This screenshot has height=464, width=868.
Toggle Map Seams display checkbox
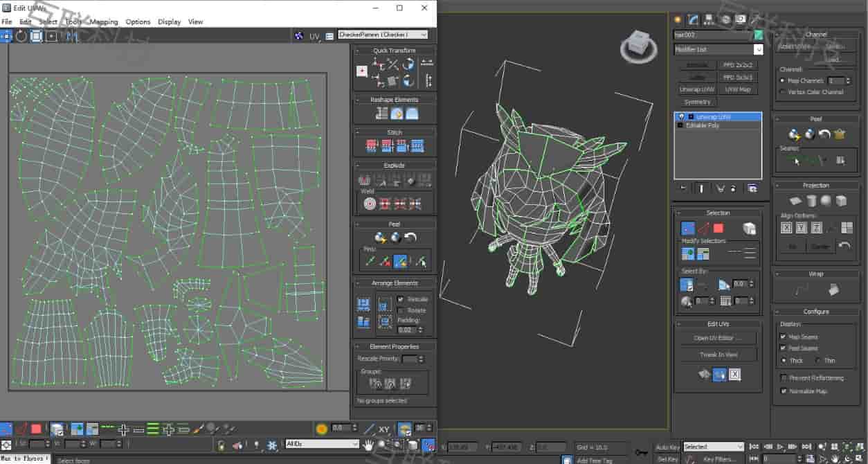click(x=784, y=337)
